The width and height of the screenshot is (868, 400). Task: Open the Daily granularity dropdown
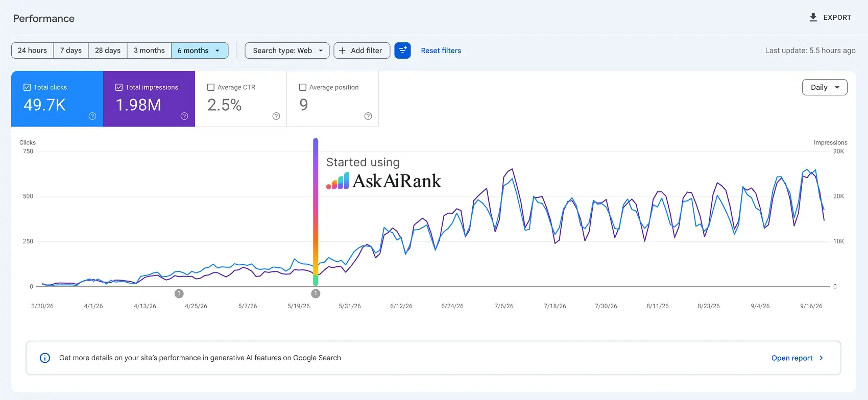pyautogui.click(x=825, y=87)
